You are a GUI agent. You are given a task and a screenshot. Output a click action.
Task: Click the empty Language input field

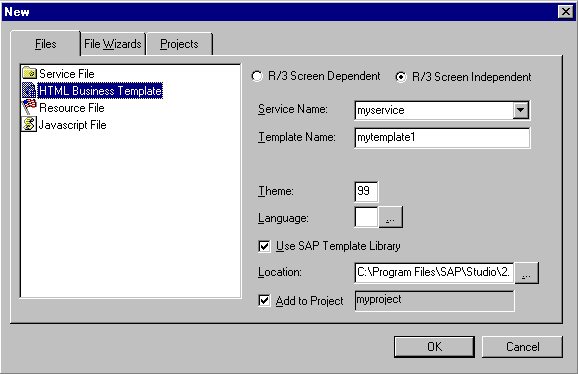click(366, 217)
